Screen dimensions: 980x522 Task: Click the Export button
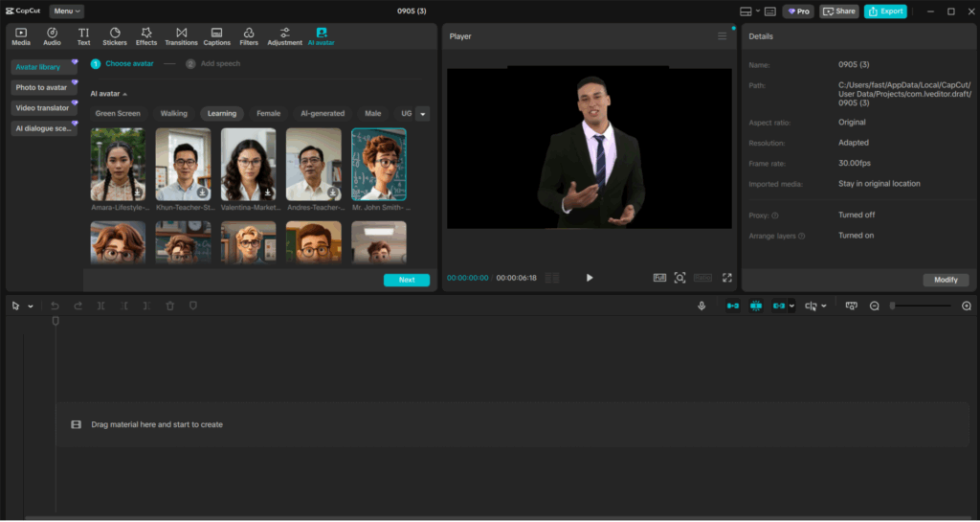(885, 11)
